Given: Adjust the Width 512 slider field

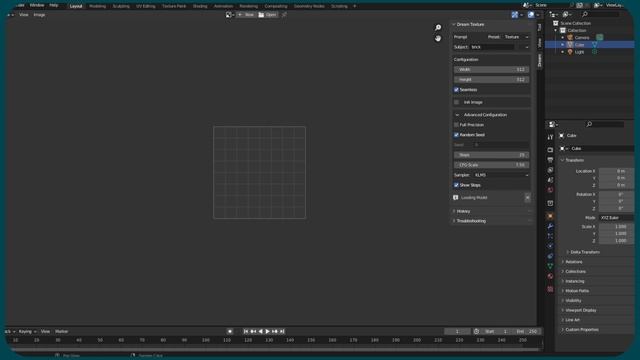Looking at the screenshot, I should 491,69.
